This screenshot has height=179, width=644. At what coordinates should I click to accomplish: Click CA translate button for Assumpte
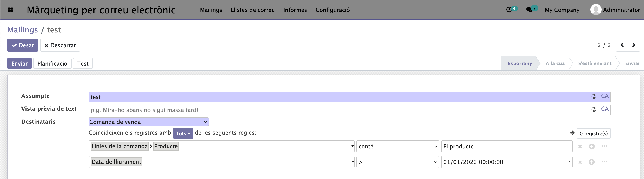coord(604,96)
